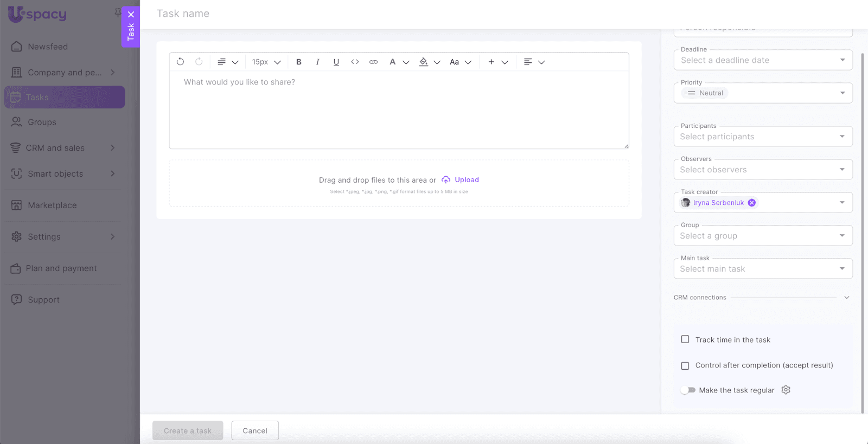868x444 pixels.
Task: Apply Underline formatting in the editor
Action: coord(336,62)
